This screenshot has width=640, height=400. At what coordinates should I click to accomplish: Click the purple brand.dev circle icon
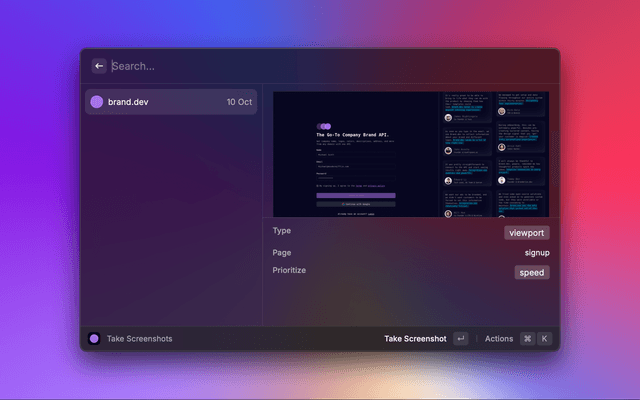tap(97, 102)
